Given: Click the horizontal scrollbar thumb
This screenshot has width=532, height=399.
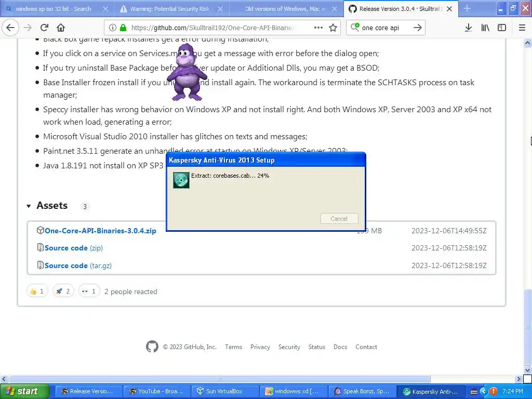Looking at the screenshot, I should pyautogui.click(x=220, y=379).
